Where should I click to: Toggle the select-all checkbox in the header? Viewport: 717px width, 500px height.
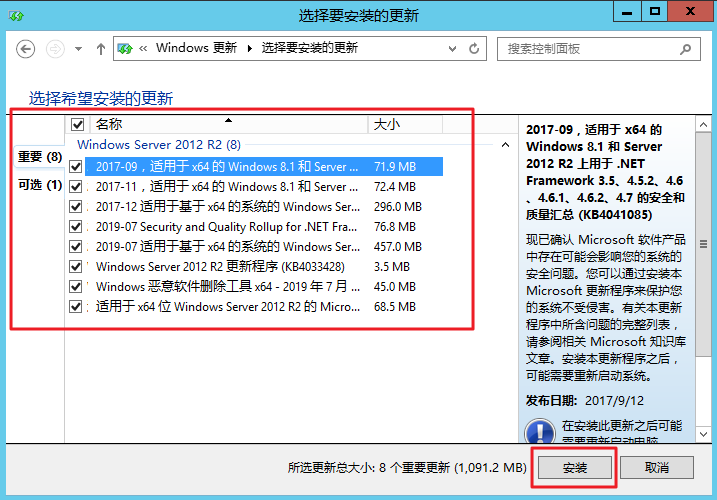pos(77,124)
